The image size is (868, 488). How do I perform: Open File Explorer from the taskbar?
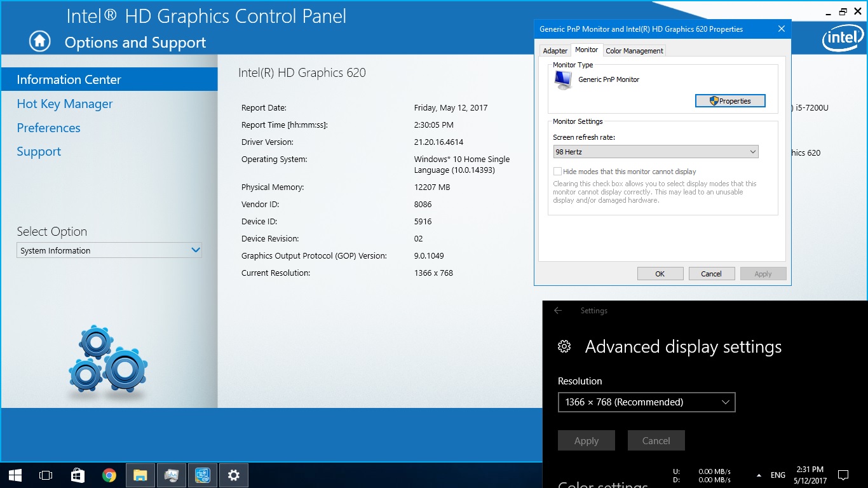click(x=140, y=475)
